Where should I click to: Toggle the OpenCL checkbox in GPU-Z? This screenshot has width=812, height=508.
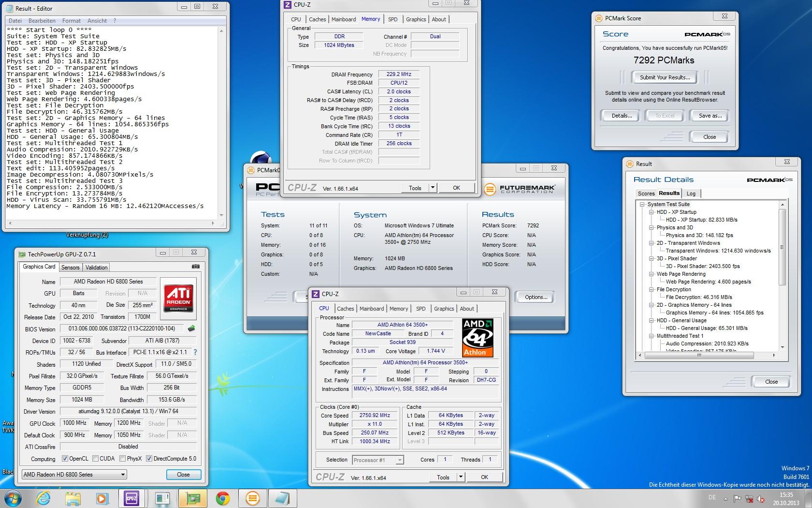click(65, 459)
